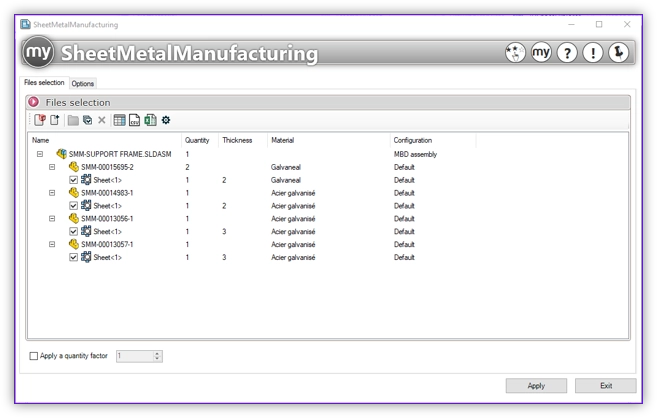Click assembly icon of SMM-SUPPORT FRAME.SLDASM
Viewport: 657px width, 418px height.
62,154
